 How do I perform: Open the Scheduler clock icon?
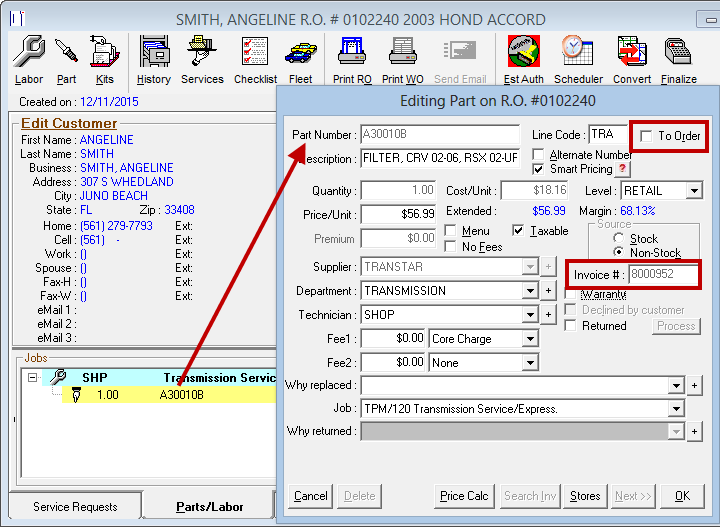[578, 59]
